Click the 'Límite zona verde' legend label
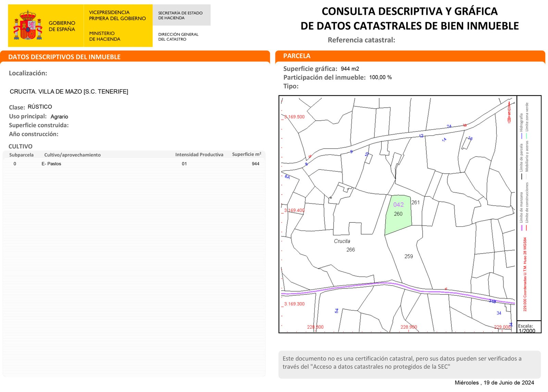The image size is (548, 392). pos(527,117)
